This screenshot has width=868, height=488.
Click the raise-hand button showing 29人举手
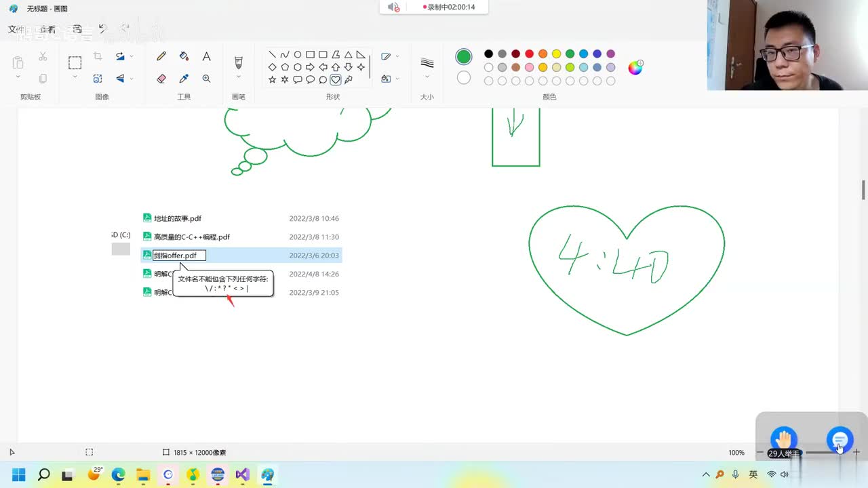pyautogui.click(x=784, y=441)
